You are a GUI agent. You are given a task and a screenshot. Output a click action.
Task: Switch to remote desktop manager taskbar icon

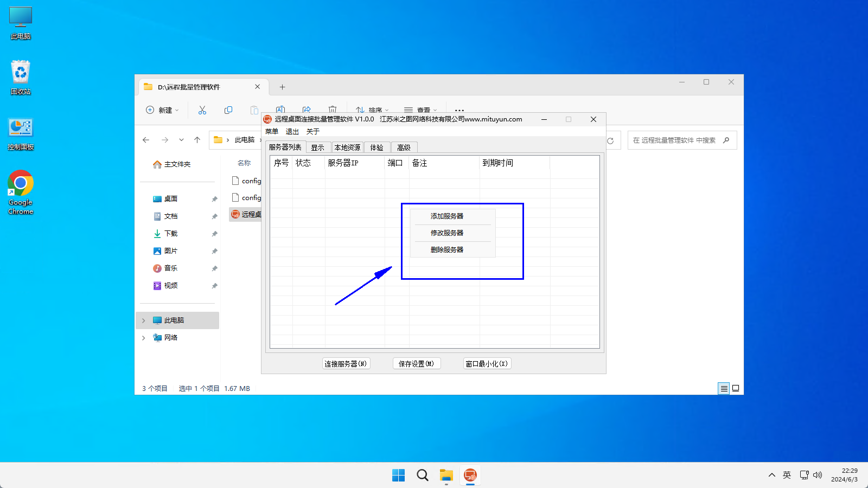(x=470, y=476)
